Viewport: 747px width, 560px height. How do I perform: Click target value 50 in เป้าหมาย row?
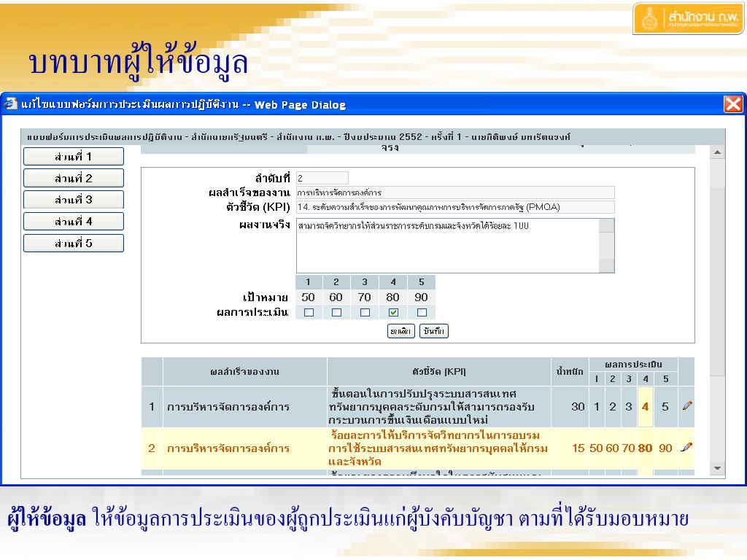(309, 297)
